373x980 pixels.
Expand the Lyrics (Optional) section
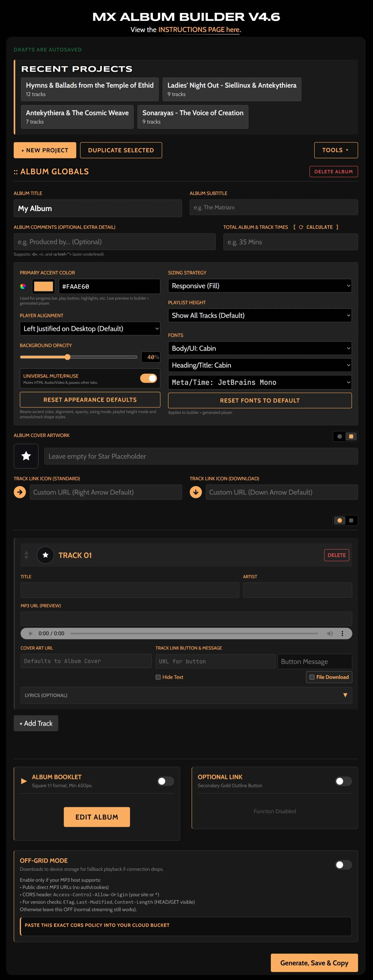point(186,695)
